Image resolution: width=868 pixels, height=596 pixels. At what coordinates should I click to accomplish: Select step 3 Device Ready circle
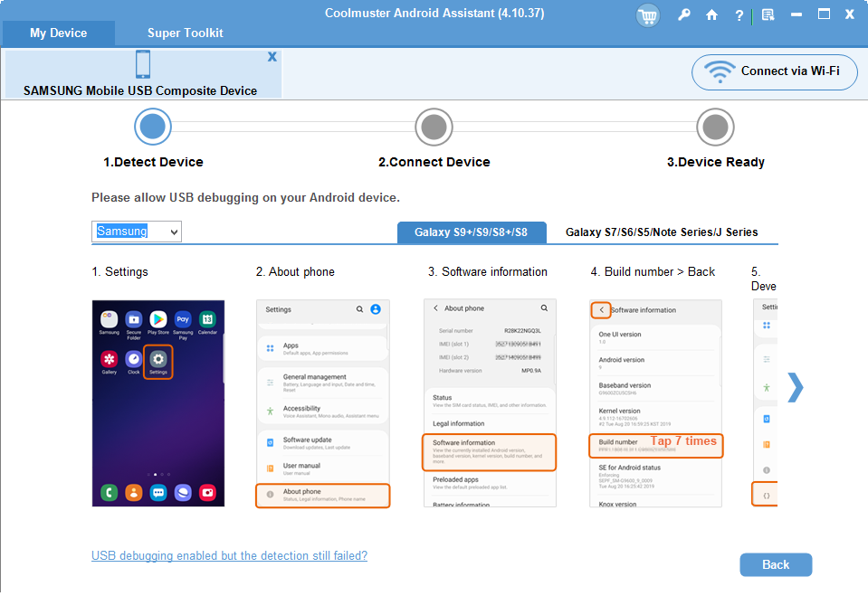[x=715, y=127]
